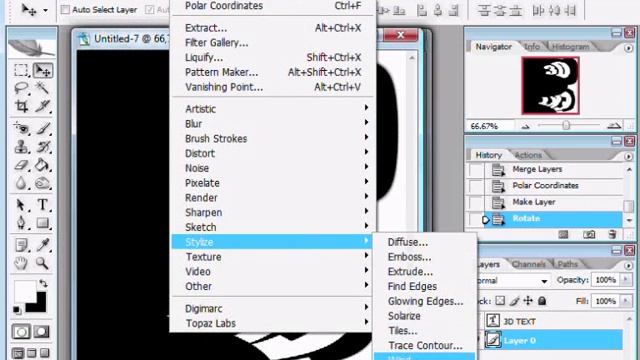This screenshot has height=360, width=640.
Task: Expand the Distort filter submenu
Action: (272, 153)
